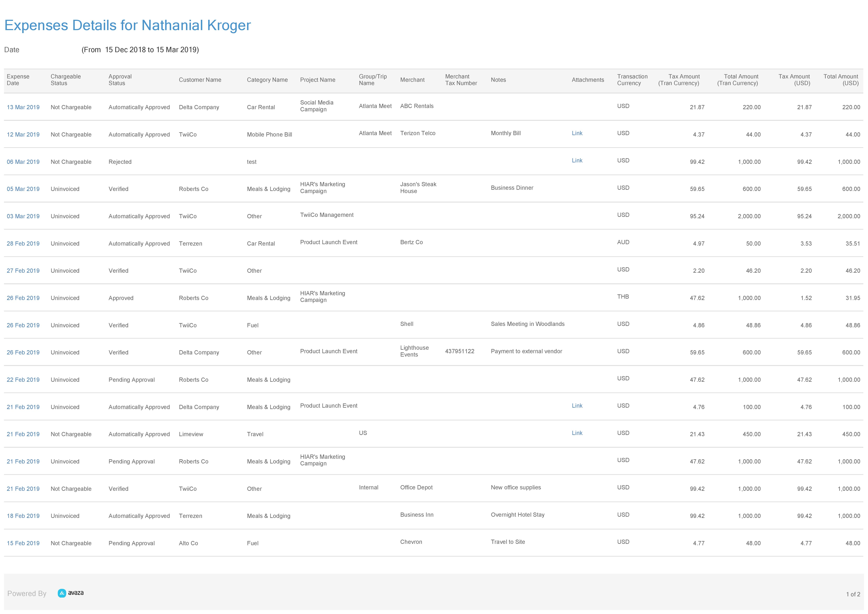The height and width of the screenshot is (614, 868).
Task: Open the 22 Feb 2019 expense date link
Action: coord(23,380)
